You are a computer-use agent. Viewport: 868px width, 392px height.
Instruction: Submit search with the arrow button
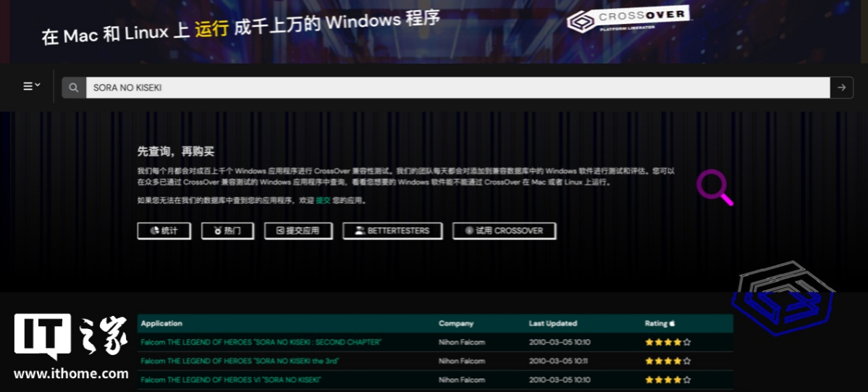(x=841, y=88)
